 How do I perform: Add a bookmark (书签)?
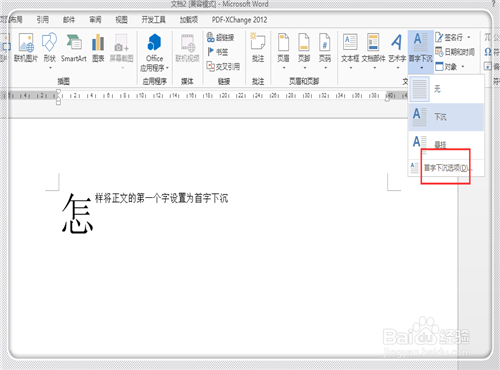tap(218, 52)
